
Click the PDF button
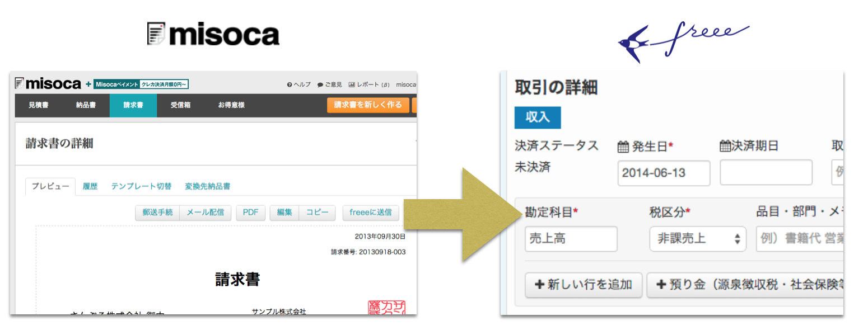click(x=250, y=213)
